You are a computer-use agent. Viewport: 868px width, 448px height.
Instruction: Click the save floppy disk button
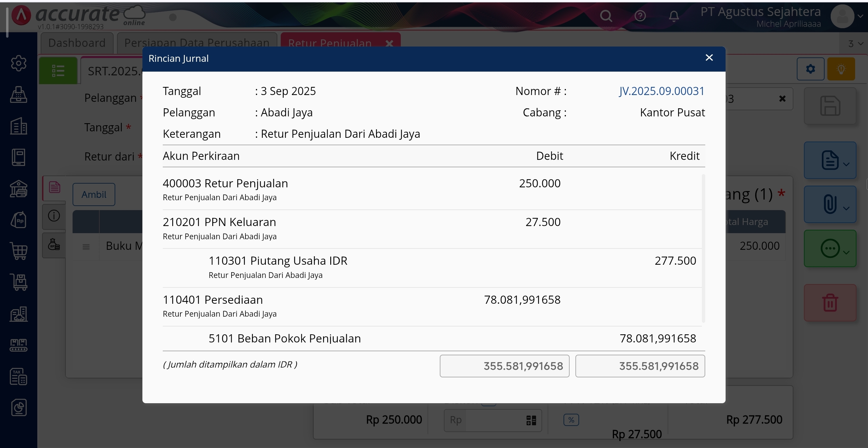click(830, 106)
